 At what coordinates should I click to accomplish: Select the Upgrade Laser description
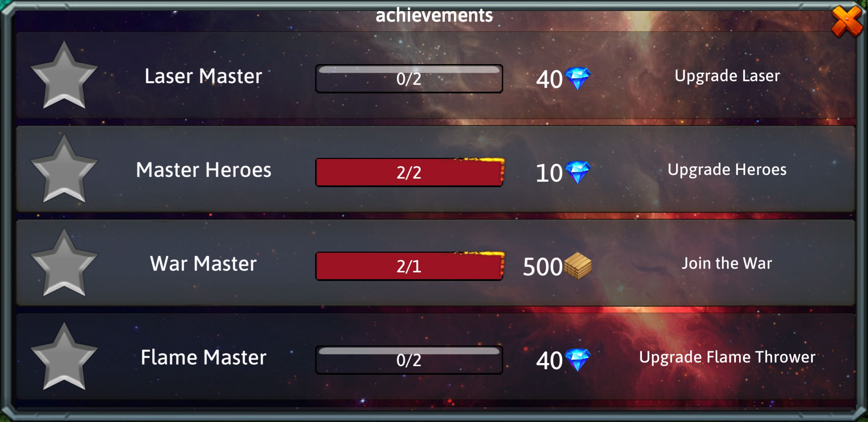pyautogui.click(x=727, y=76)
